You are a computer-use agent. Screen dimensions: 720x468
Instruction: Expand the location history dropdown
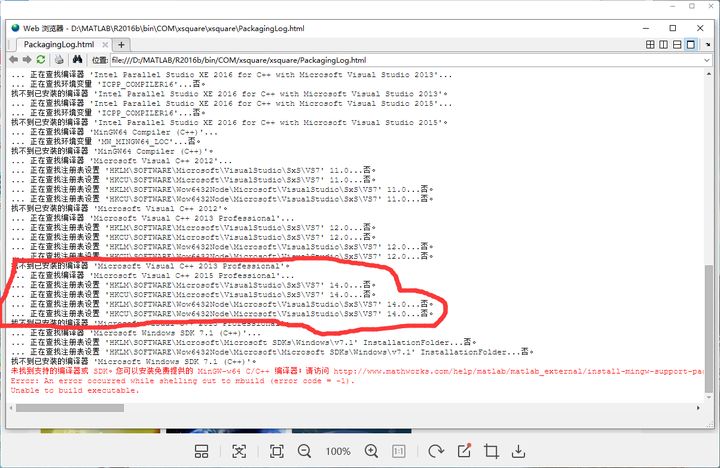(707, 60)
